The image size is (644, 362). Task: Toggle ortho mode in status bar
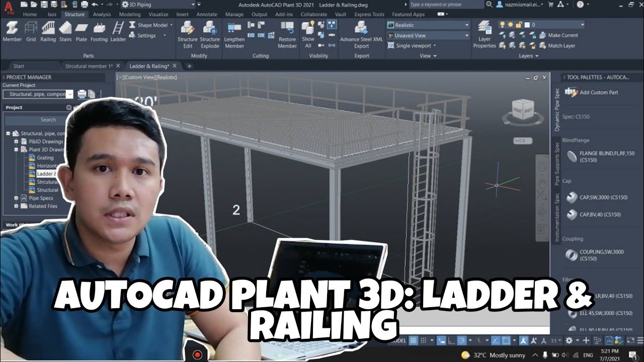pyautogui.click(x=452, y=340)
